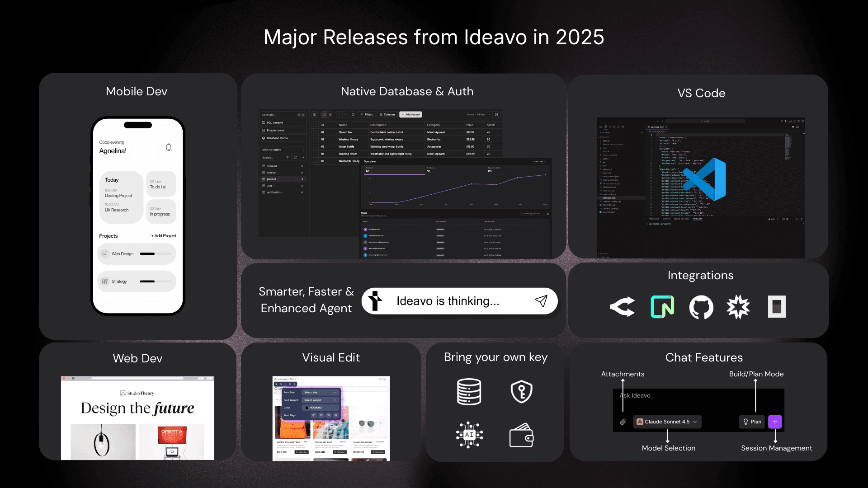Open the Filters menu above the records table
This screenshot has height=488, width=868.
pos(366,114)
